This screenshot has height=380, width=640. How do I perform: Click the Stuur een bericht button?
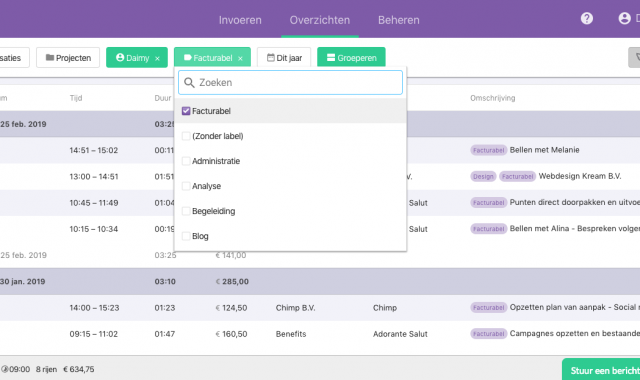(601, 369)
